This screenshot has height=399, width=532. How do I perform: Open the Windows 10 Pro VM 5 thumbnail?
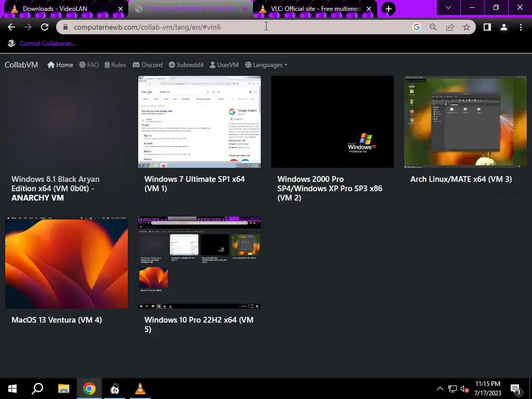199,262
